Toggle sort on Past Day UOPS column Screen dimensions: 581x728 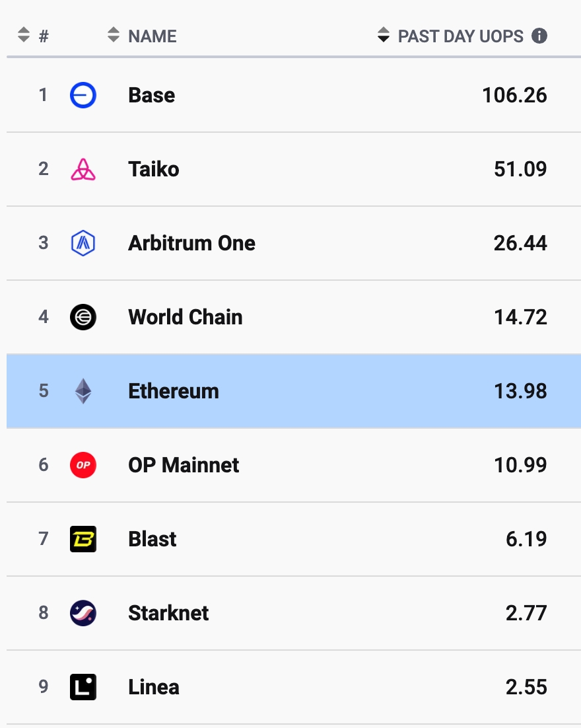tap(384, 35)
